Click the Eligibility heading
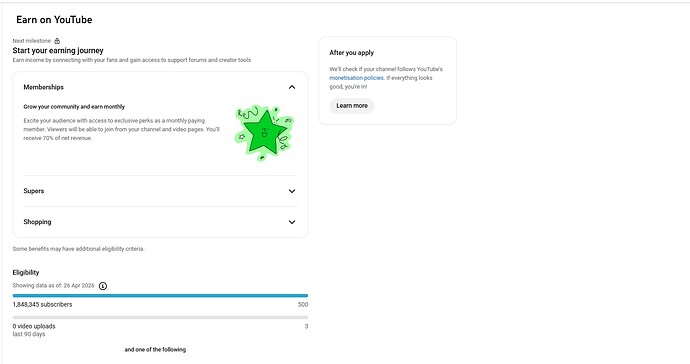Viewport: 690px width, 364px height. (x=26, y=272)
